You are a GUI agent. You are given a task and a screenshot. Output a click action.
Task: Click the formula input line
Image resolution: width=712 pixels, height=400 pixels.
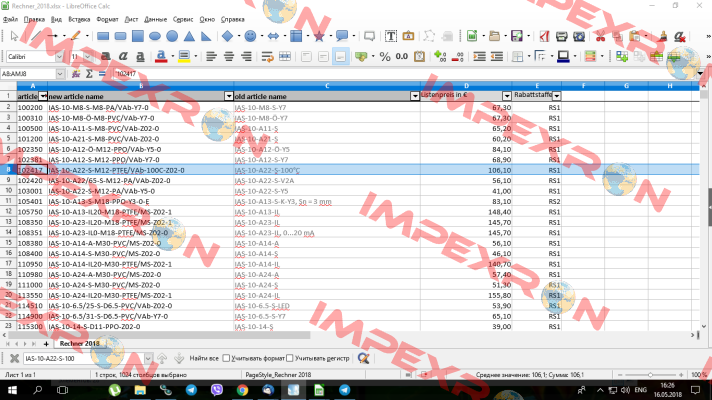404,74
